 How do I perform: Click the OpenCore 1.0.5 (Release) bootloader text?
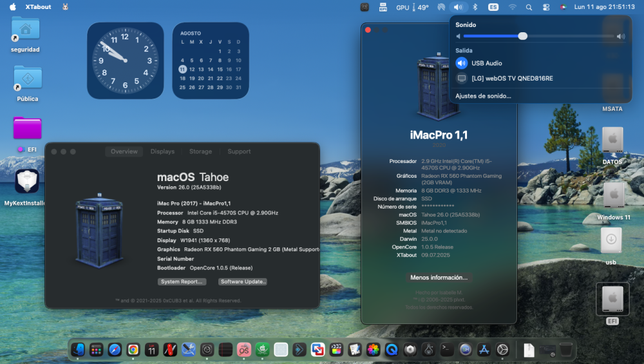221,268
